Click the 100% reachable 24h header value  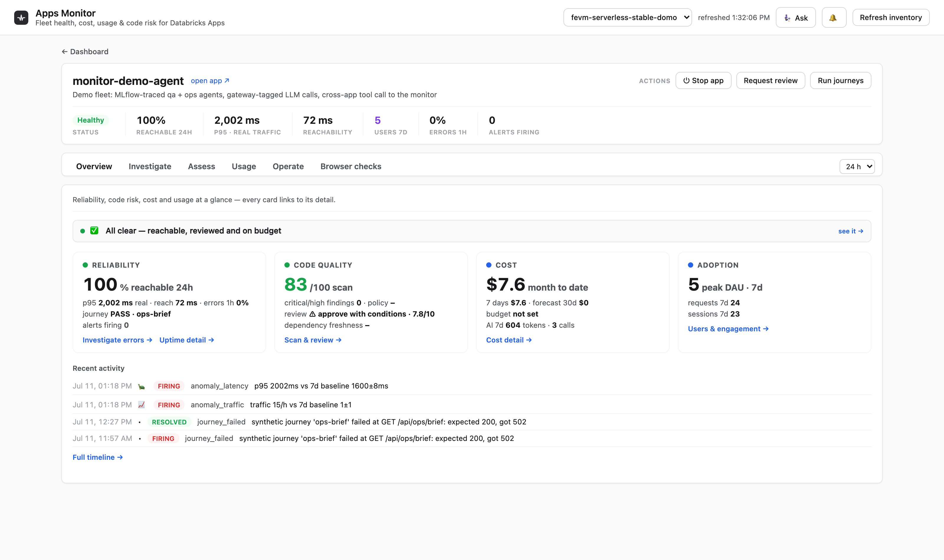(151, 120)
